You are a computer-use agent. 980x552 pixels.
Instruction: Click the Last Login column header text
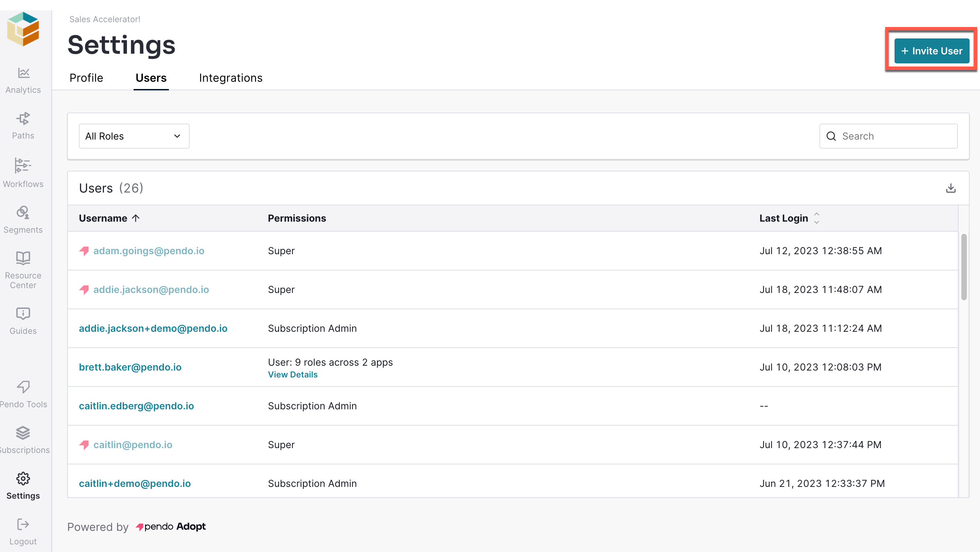(x=784, y=218)
